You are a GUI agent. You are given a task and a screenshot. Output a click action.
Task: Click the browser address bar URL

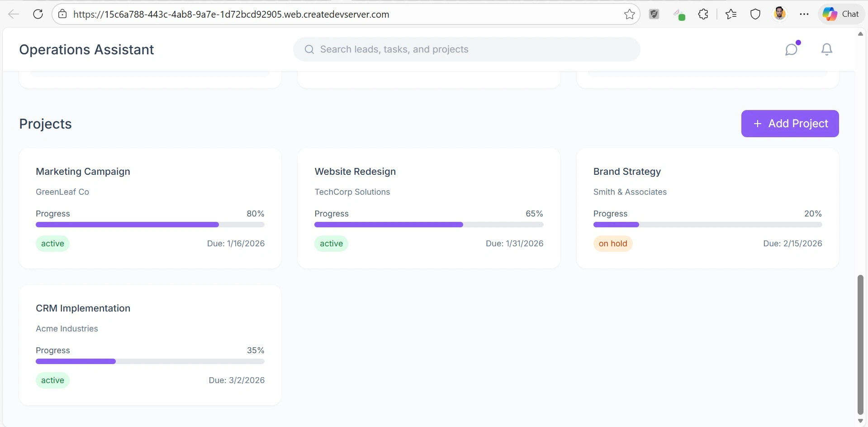click(231, 14)
